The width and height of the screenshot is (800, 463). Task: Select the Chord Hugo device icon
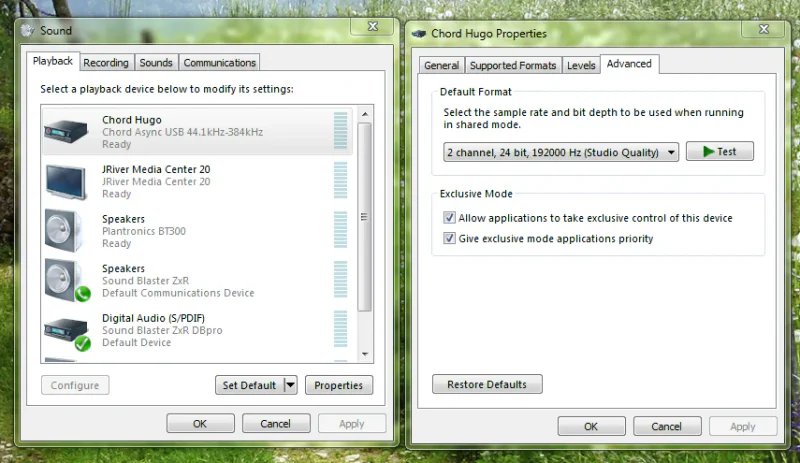[66, 131]
